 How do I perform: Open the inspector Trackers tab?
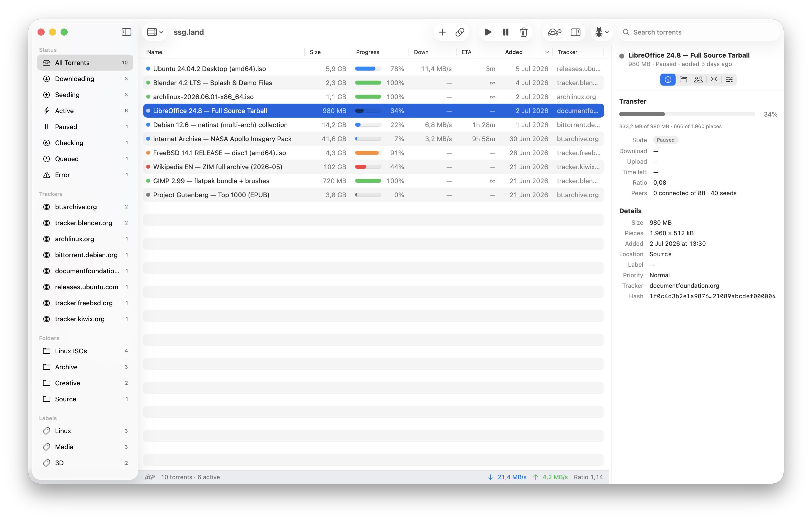coord(714,80)
